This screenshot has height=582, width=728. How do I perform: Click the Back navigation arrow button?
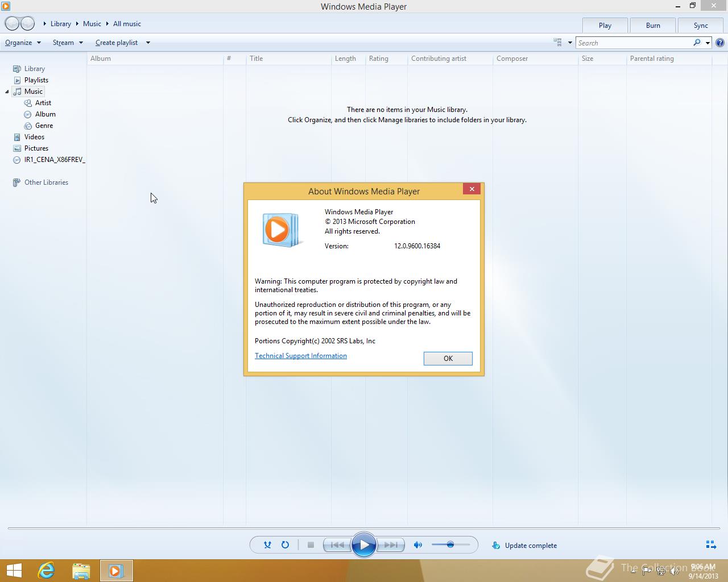tap(12, 24)
